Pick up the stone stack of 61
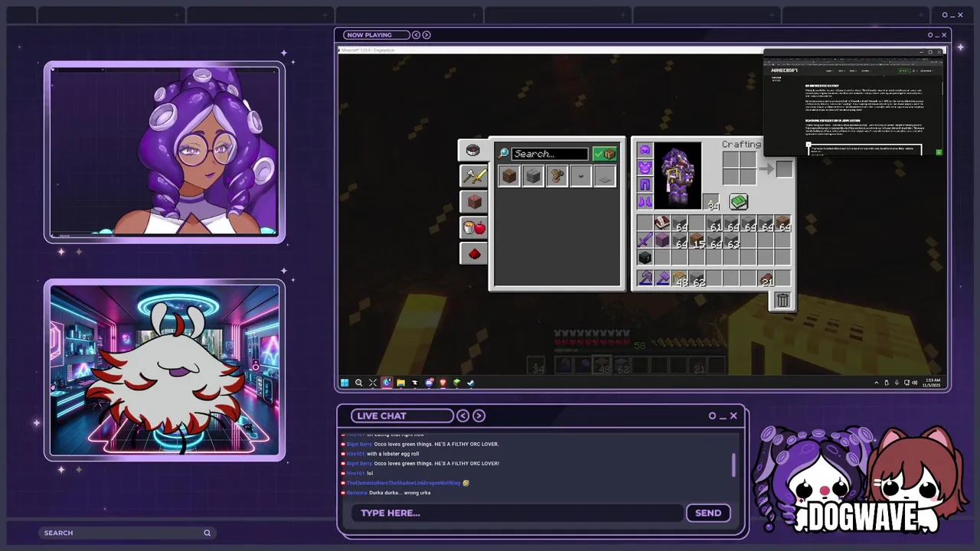The width and height of the screenshot is (980, 551). pyautogui.click(x=714, y=223)
